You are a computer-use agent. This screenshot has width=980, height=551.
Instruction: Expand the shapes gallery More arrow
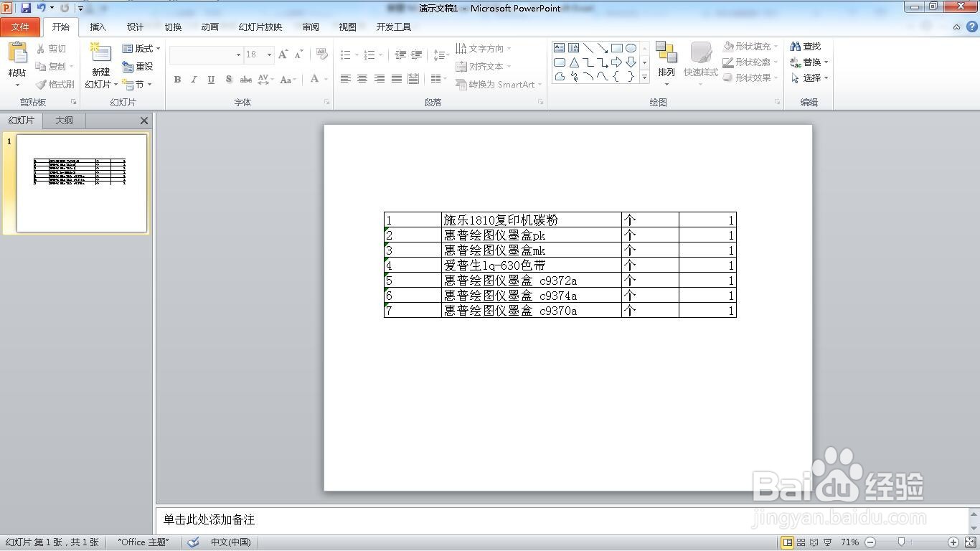pos(644,77)
